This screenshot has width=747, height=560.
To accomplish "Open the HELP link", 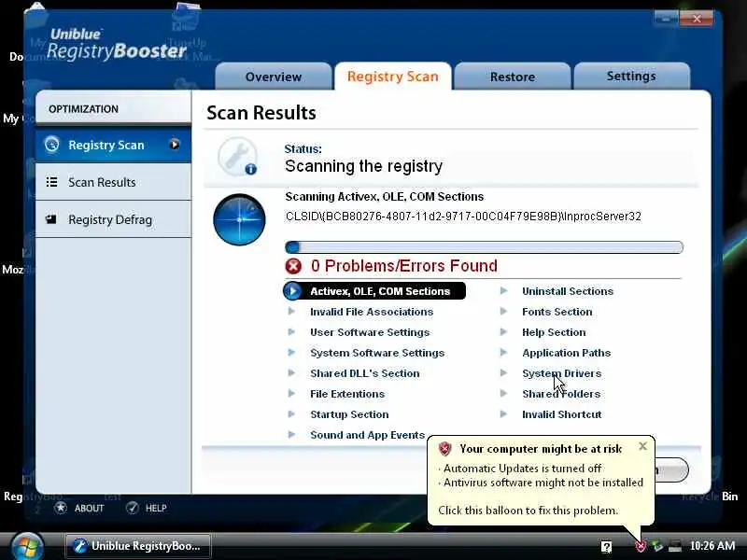I will tap(156, 508).
